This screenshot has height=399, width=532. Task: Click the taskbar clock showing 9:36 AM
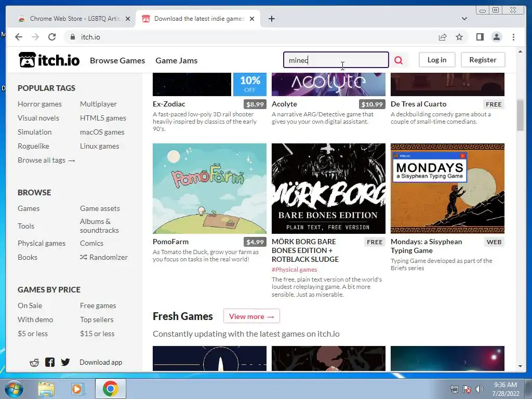(506, 389)
